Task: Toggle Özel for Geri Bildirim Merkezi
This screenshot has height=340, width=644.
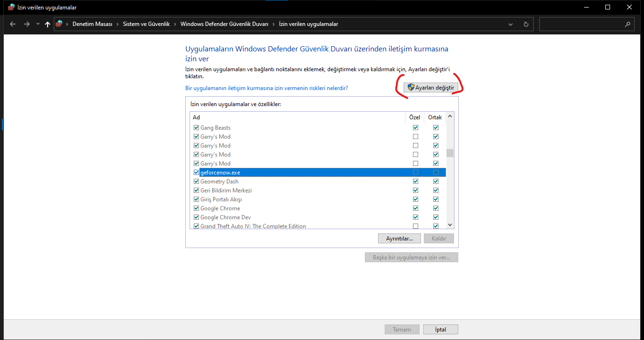Action: coord(415,191)
